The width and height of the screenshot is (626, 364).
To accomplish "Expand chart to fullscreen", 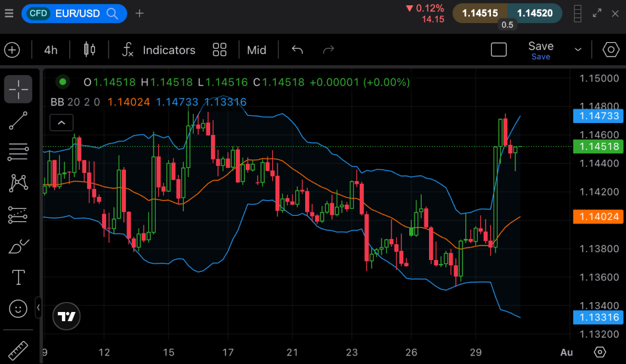I will (597, 13).
